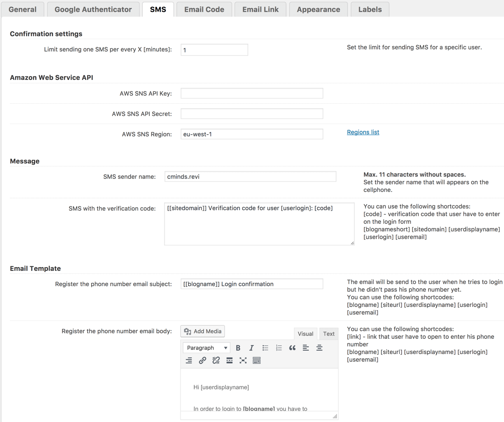The image size is (504, 422).
Task: Insert a Read More tag
Action: 230,360
